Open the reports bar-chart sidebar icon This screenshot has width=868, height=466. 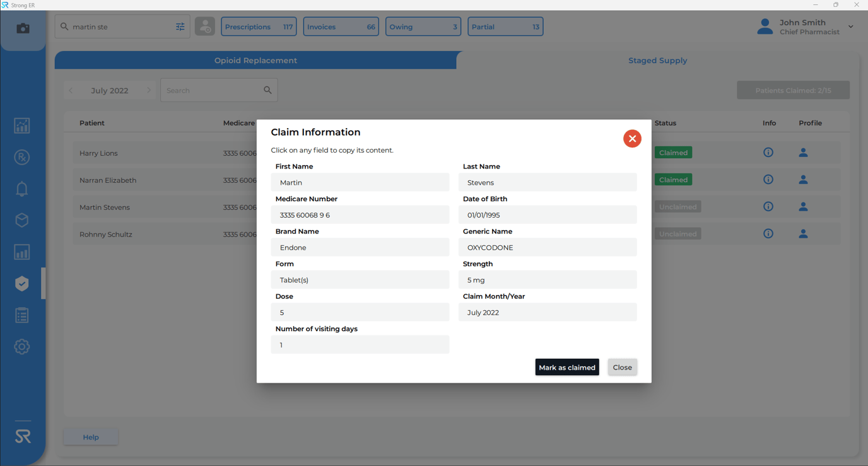coord(21,252)
